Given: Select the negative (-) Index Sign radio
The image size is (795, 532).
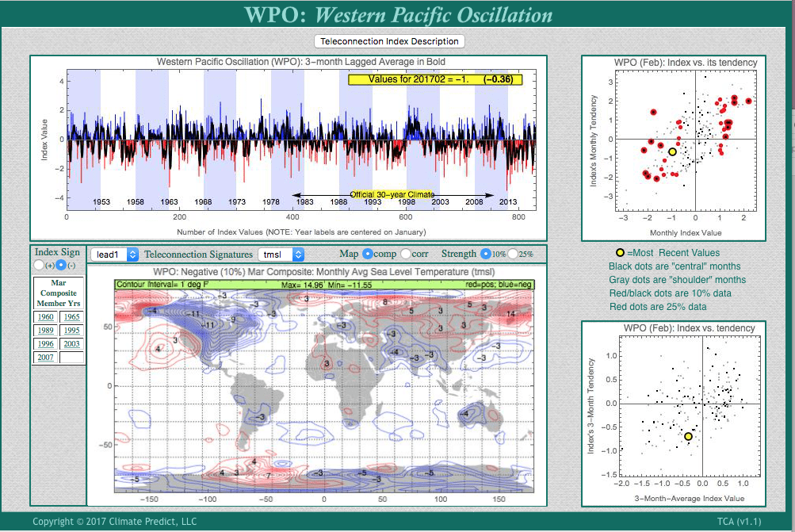Looking at the screenshot, I should tap(61, 266).
